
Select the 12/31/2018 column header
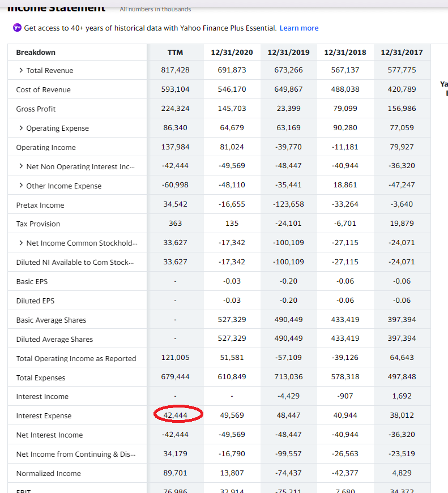point(345,52)
